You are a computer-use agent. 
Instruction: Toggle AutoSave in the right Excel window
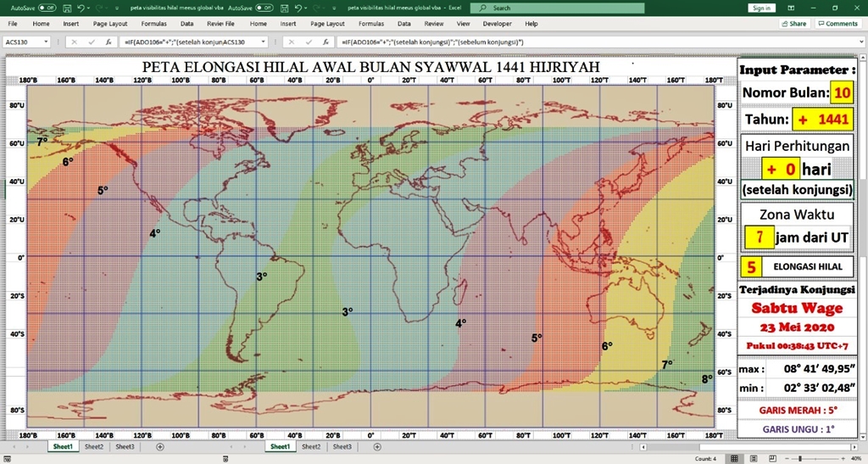point(264,8)
